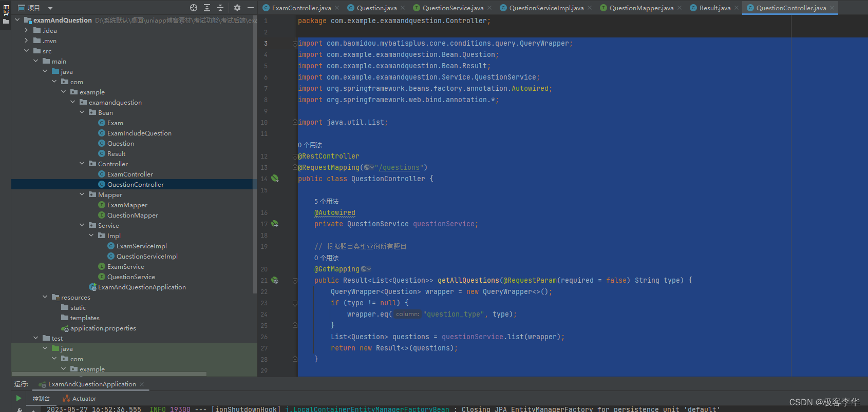The image size is (868, 412).
Task: Click the locate-in-project target icon
Action: (194, 8)
